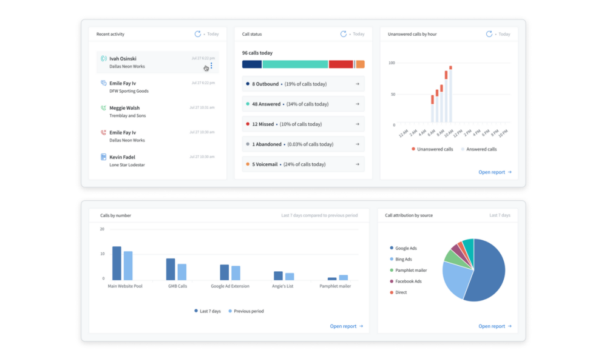The width and height of the screenshot is (607, 364).
Task: Open the three-dot menu on Ivah Osinski row
Action: (x=211, y=66)
